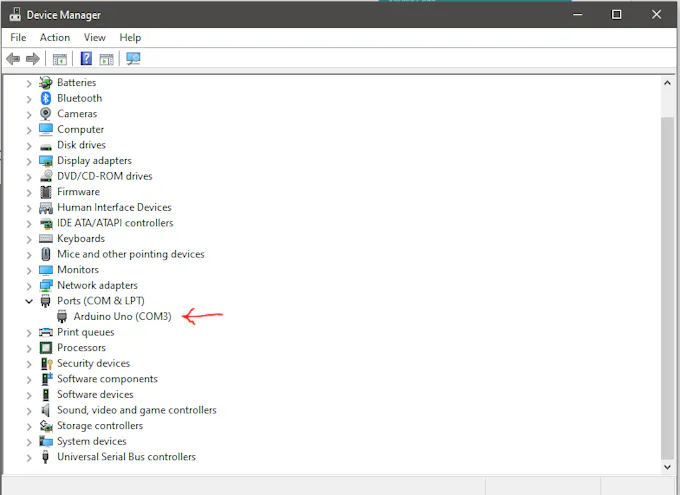This screenshot has width=680, height=495.
Task: Click the Human Interface Devices icon
Action: 46,208
